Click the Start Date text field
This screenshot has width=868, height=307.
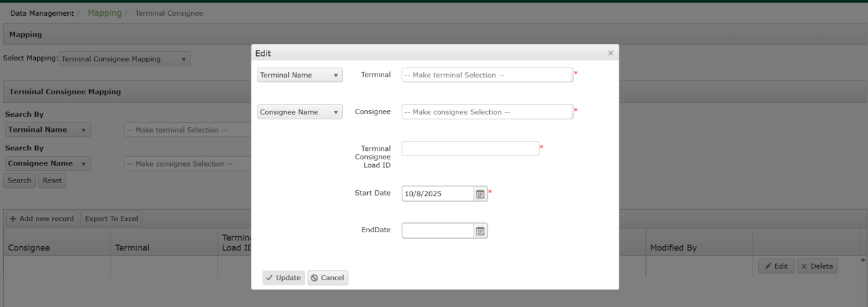(x=438, y=194)
